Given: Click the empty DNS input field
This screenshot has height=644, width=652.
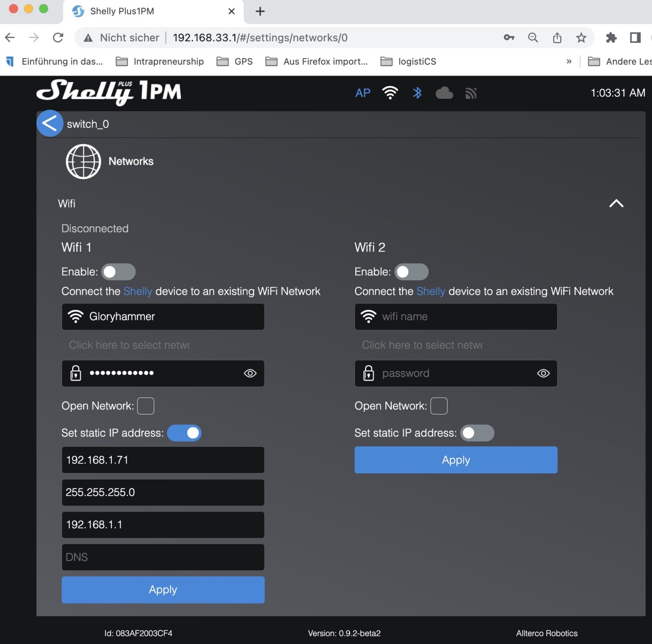Looking at the screenshot, I should (x=163, y=557).
